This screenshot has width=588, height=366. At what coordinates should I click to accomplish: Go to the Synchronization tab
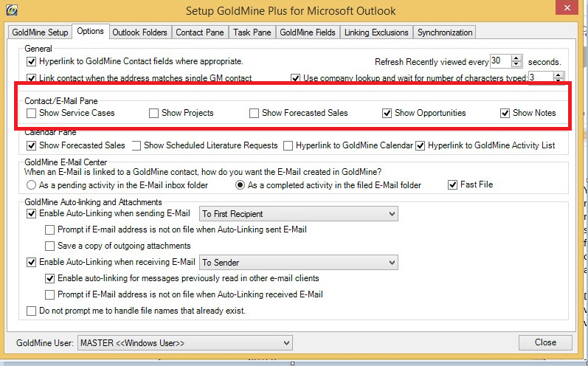pos(443,32)
